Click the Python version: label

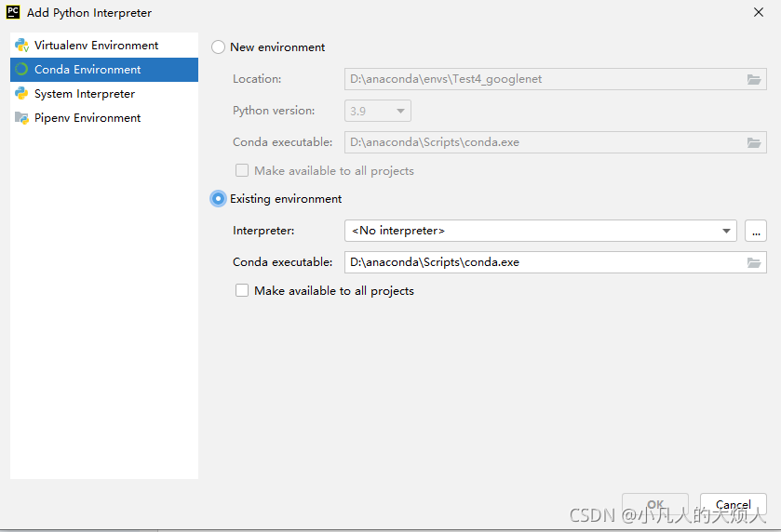point(274,111)
